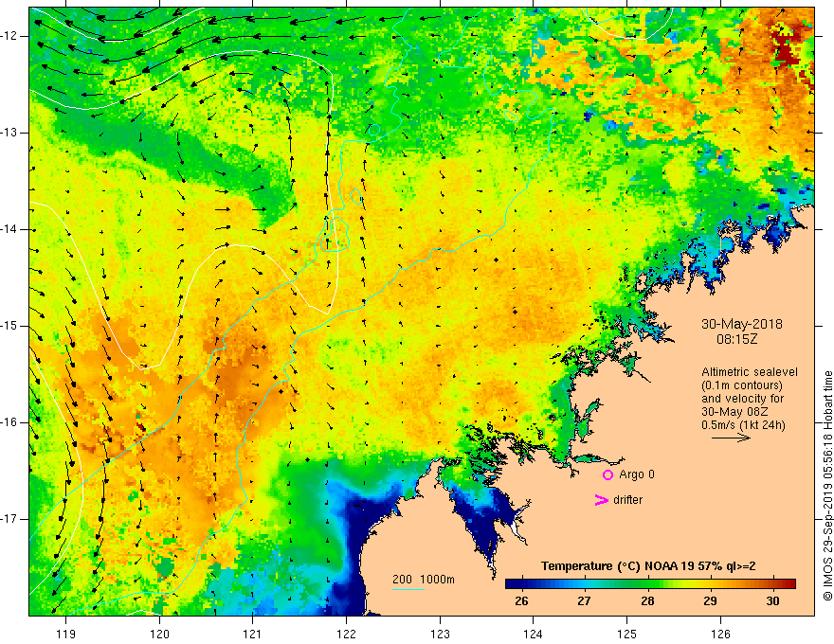This screenshot has width=834, height=644.
Task: Click the 0.5m/s velocity scale arrow
Action: pyautogui.click(x=732, y=438)
